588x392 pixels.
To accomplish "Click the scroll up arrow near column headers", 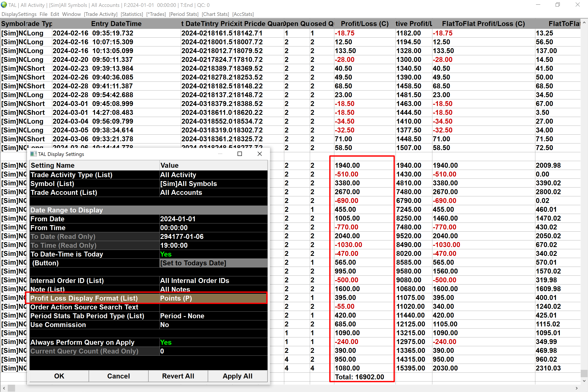I will coord(584,23).
